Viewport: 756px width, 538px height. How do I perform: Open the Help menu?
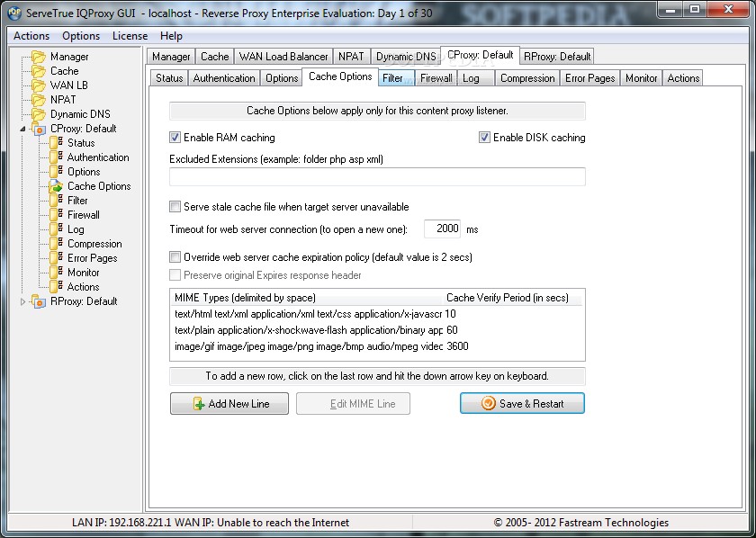point(171,36)
